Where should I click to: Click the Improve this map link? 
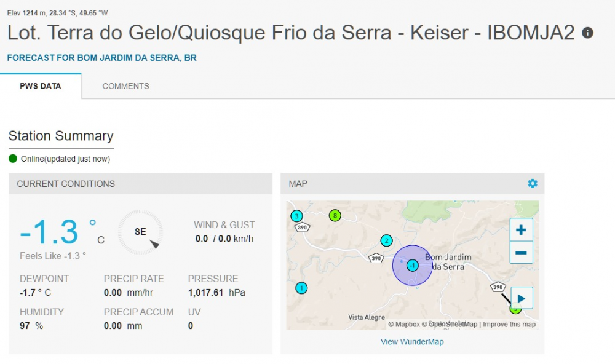pyautogui.click(x=509, y=324)
